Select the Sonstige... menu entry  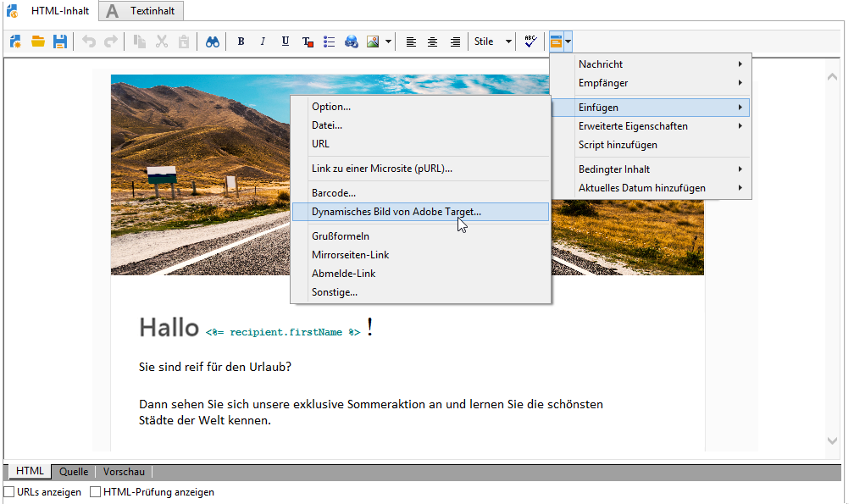(420, 292)
